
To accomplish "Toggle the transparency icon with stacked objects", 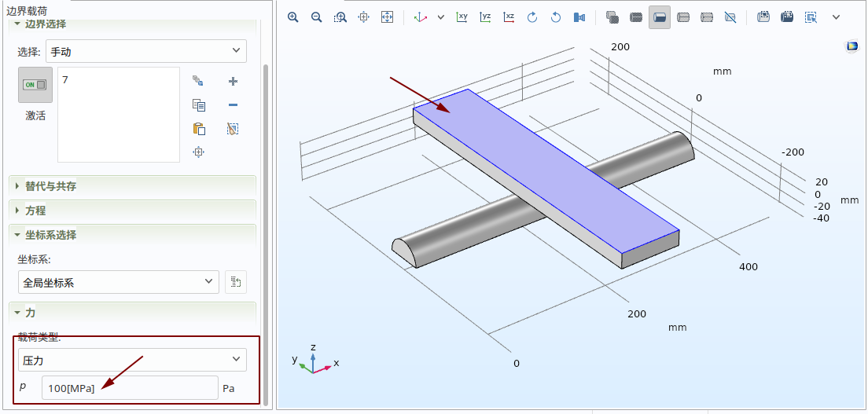I will pos(612,17).
